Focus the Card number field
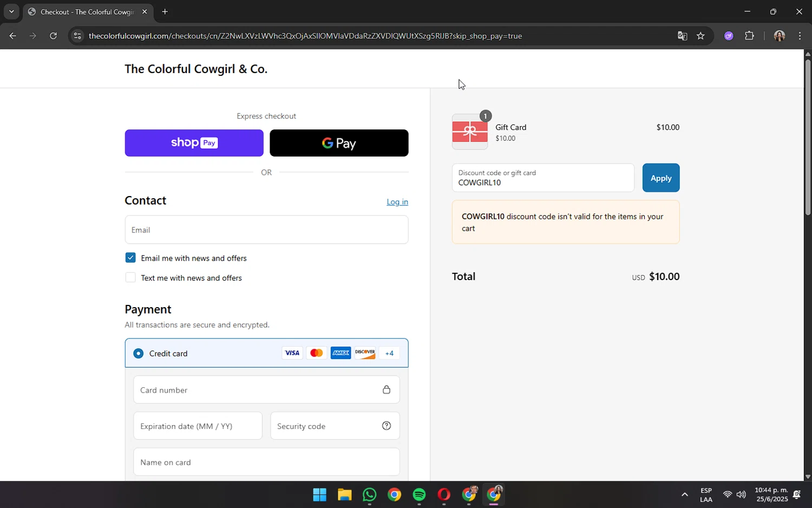 click(x=266, y=389)
